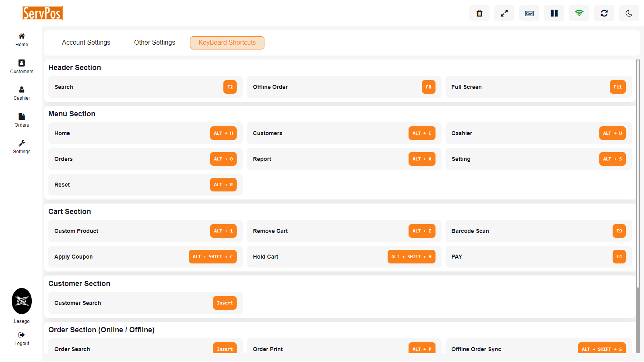Viewport: 644px width, 362px height.
Task: Click the Lesego user avatar
Action: pyautogui.click(x=22, y=301)
